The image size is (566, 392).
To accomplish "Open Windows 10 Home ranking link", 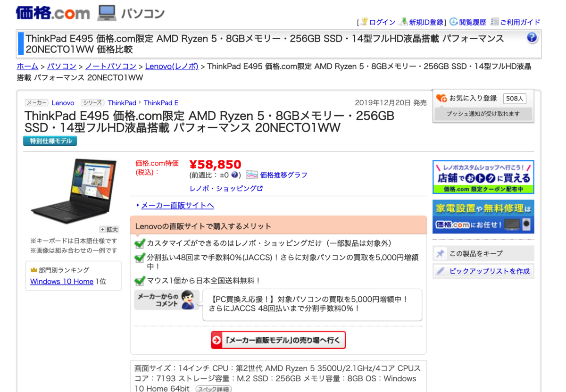I will pyautogui.click(x=62, y=281).
